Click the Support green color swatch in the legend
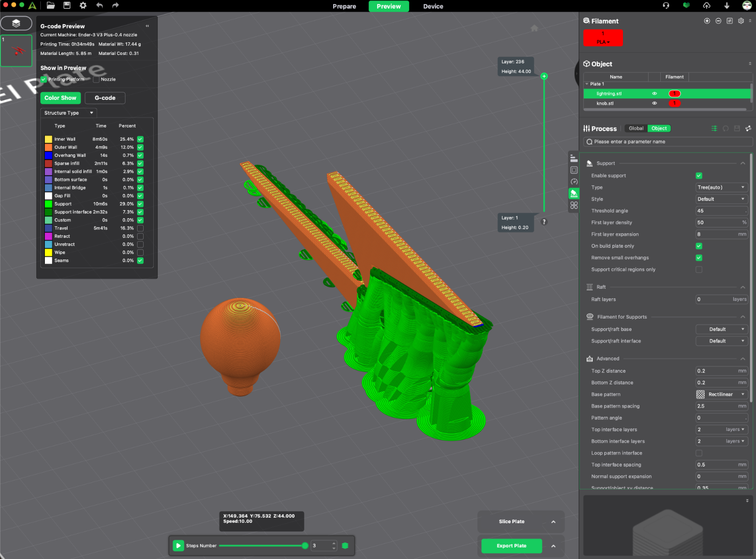Screen dimensions: 756x559 48,204
